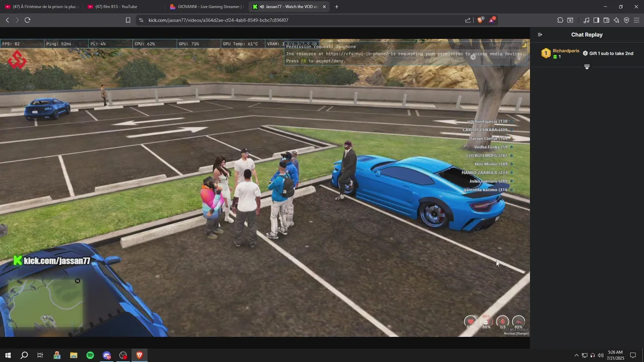
Task: Click the GPU Temp: 61°C readout
Action: [240, 44]
